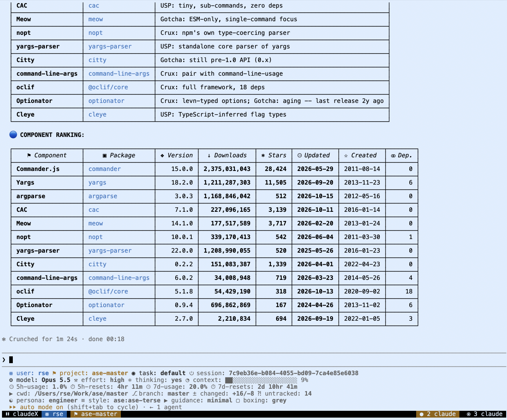Select the 'rse' tab in bottom bar

[54, 414]
